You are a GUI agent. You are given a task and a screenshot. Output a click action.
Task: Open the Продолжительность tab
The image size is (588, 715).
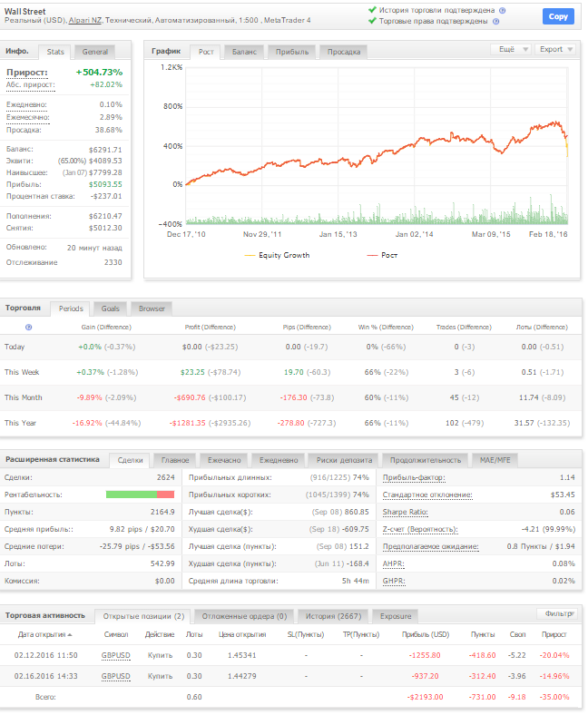[426, 461]
